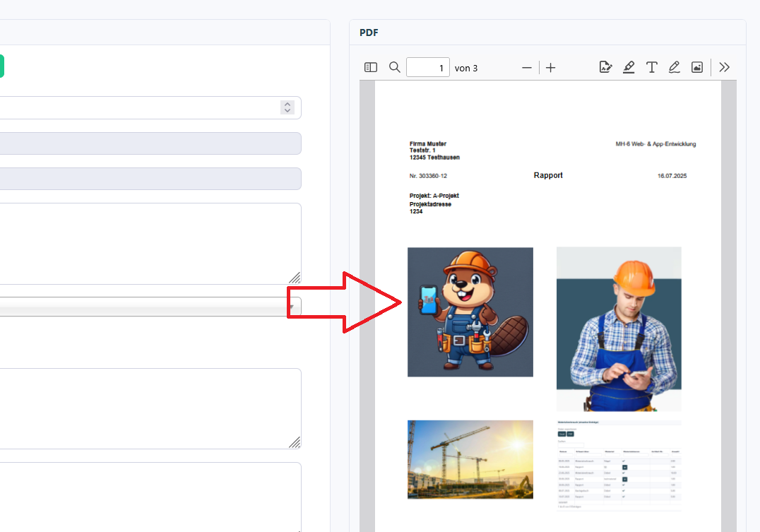Click the 'von 3' page count label

coord(465,68)
